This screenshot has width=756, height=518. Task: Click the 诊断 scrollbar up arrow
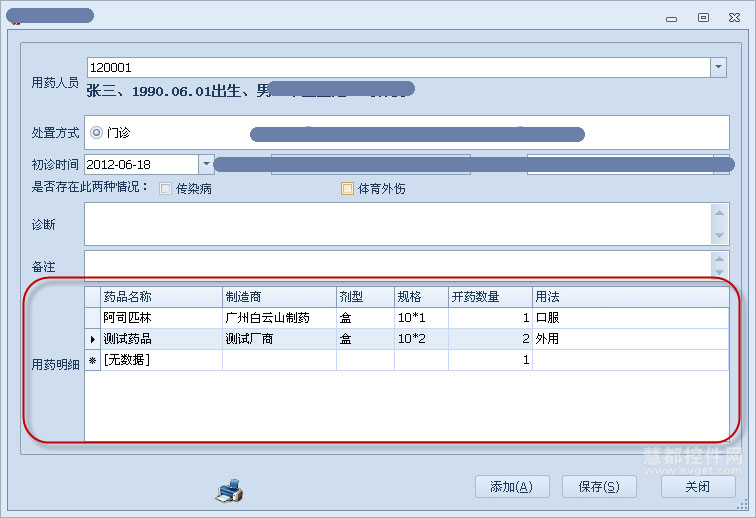[x=719, y=213]
